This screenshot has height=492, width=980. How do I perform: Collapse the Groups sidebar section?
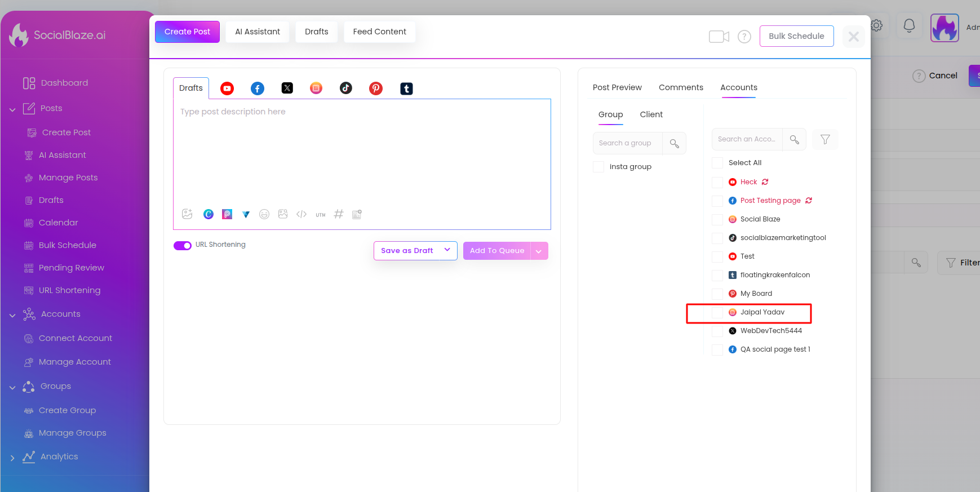(12, 387)
